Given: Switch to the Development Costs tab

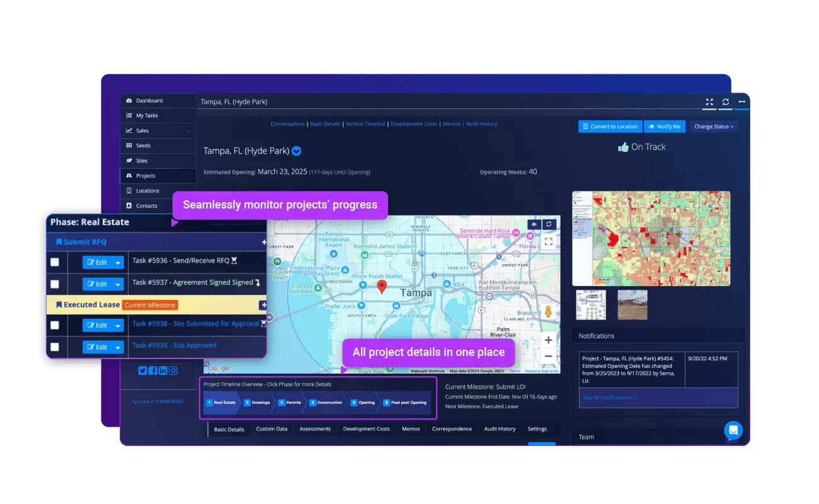Looking at the screenshot, I should 366,429.
